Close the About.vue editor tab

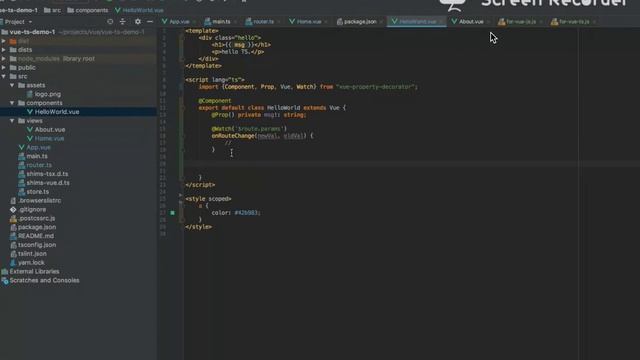pyautogui.click(x=488, y=22)
